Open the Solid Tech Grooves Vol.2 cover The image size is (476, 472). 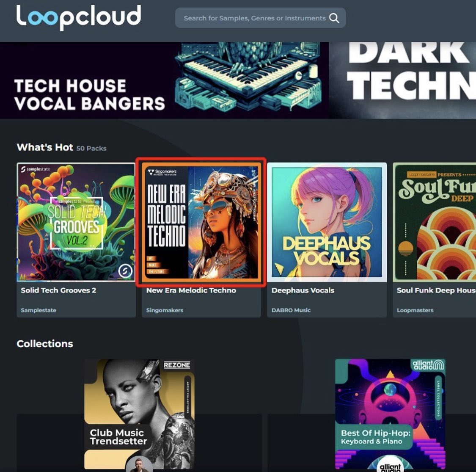click(x=76, y=222)
